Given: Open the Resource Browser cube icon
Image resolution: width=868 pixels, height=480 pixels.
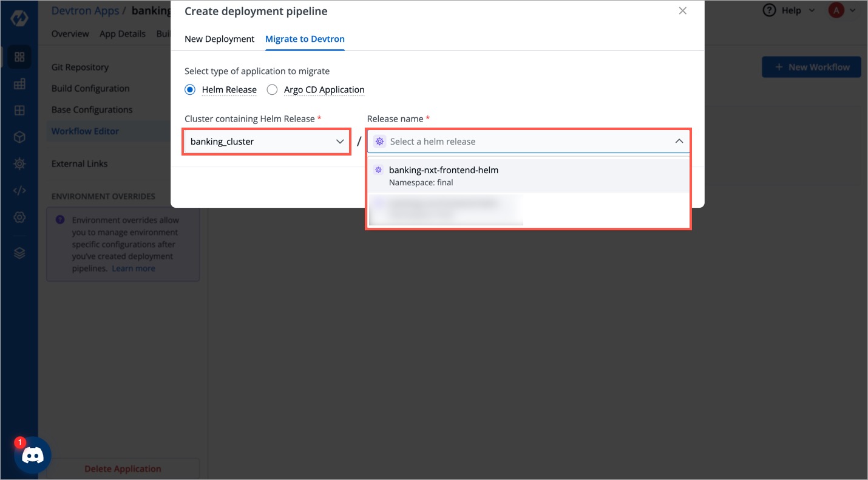Looking at the screenshot, I should tap(19, 137).
